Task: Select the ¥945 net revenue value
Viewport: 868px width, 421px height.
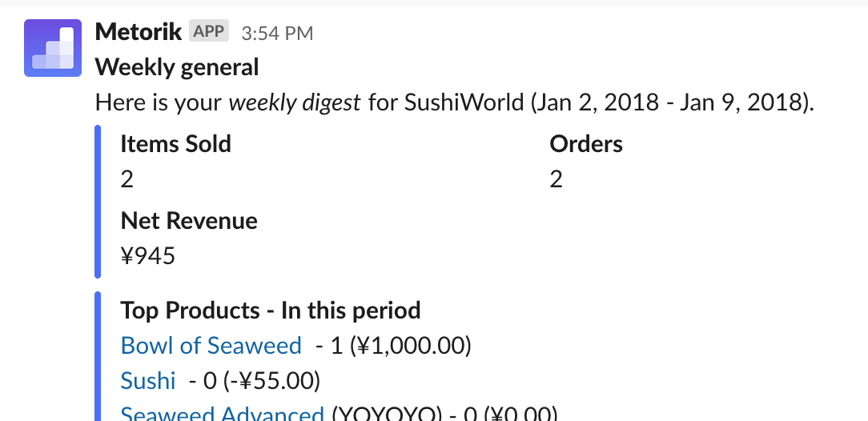Action: pyautogui.click(x=147, y=256)
